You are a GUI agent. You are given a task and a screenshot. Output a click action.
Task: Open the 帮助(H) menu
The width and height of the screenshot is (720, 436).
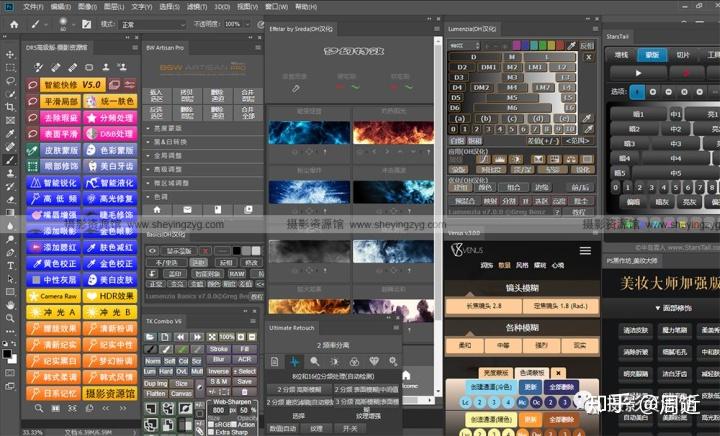(x=306, y=7)
